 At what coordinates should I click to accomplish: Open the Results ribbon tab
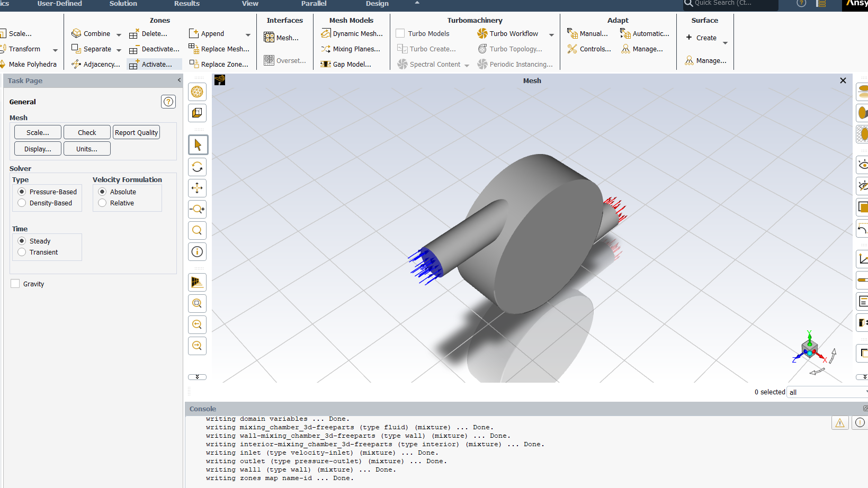(186, 4)
